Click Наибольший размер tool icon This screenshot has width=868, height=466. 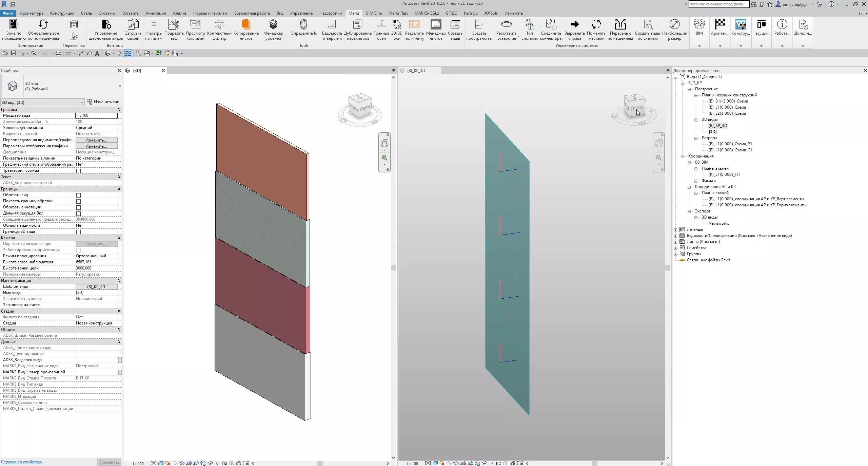[x=674, y=25]
